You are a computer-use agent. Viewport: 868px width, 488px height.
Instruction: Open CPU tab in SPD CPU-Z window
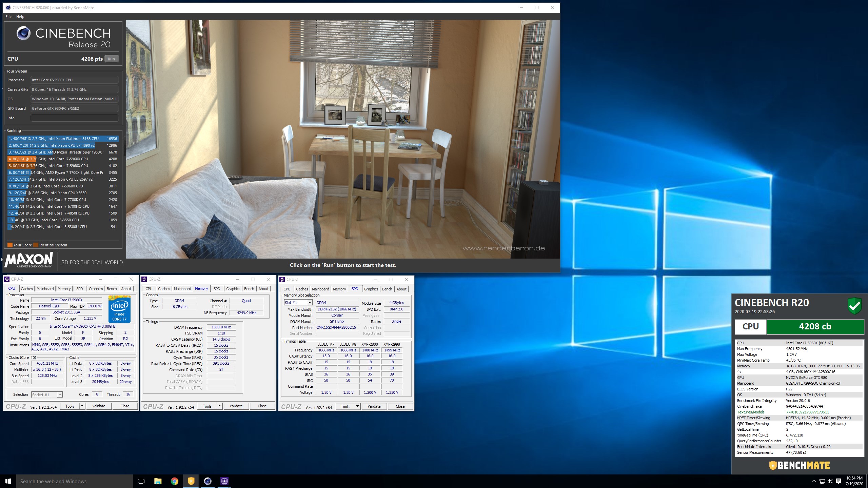click(x=287, y=289)
